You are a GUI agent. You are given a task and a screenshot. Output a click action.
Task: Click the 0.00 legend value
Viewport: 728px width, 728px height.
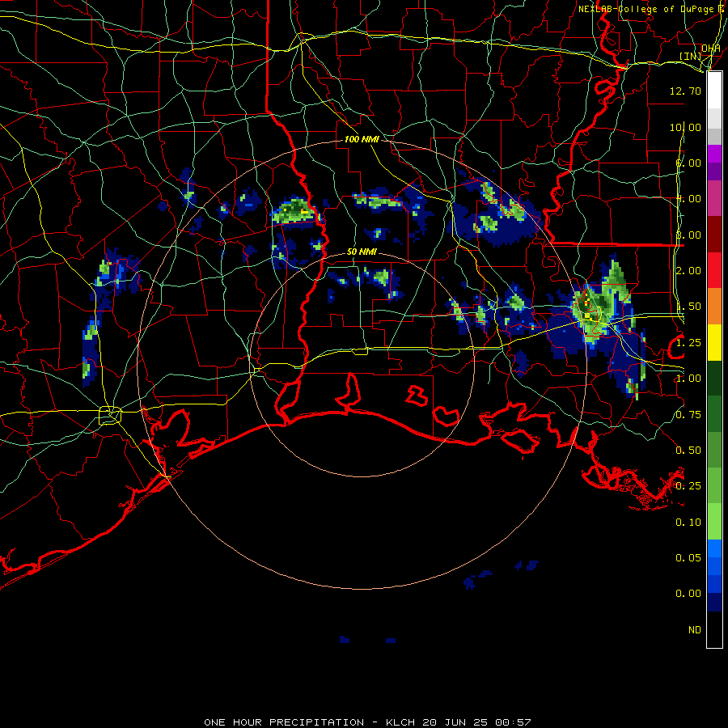tap(688, 594)
